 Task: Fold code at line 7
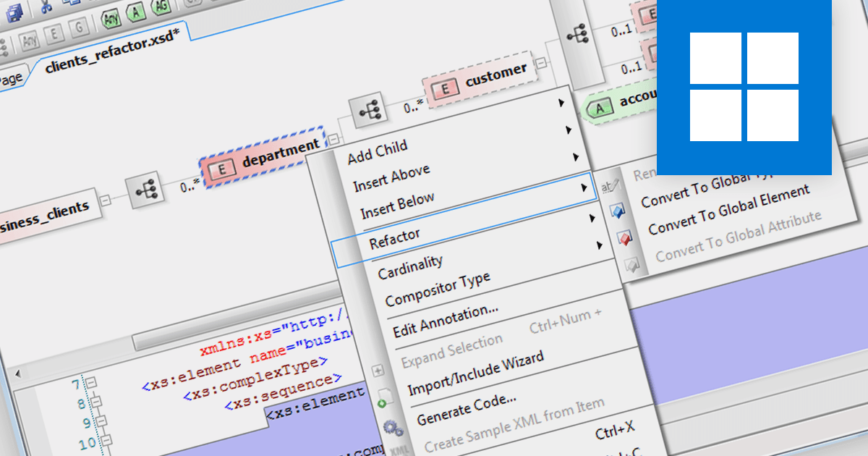coord(90,381)
